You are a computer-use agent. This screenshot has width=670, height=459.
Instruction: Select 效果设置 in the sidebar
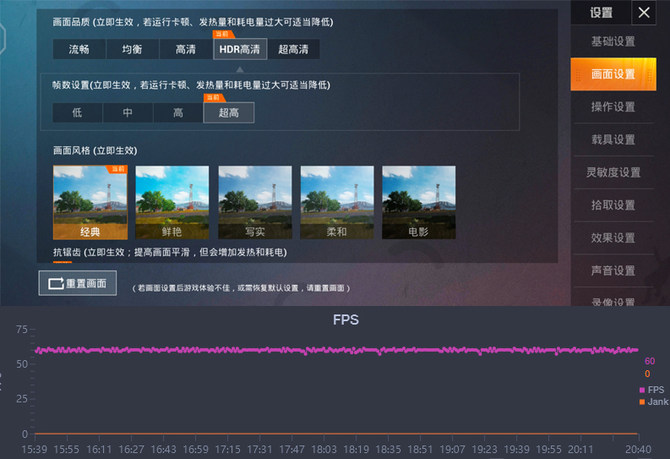612,238
